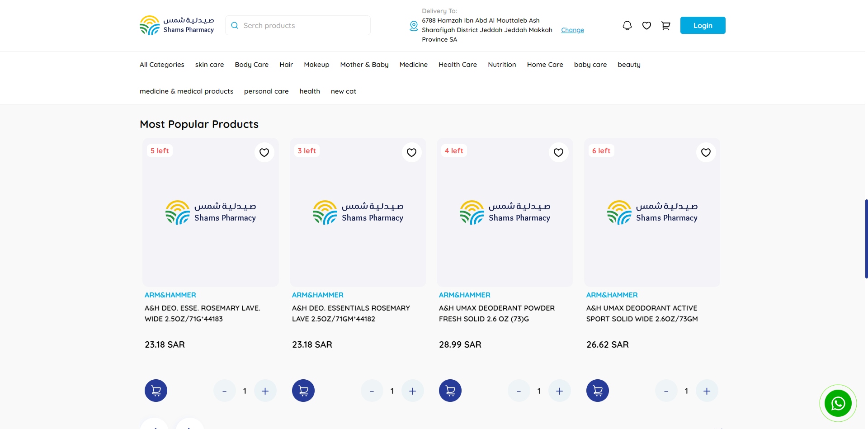Decrease quantity for the 44183 rosemary deodorant
This screenshot has height=429, width=868.
[225, 391]
